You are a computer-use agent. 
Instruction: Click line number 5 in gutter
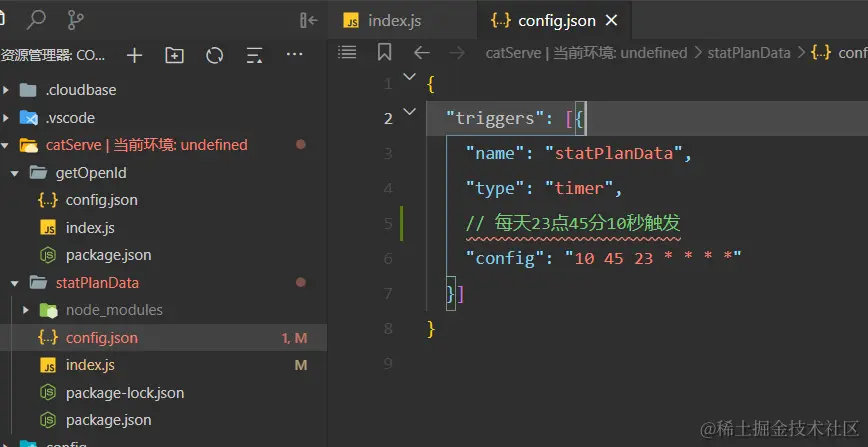tap(388, 223)
